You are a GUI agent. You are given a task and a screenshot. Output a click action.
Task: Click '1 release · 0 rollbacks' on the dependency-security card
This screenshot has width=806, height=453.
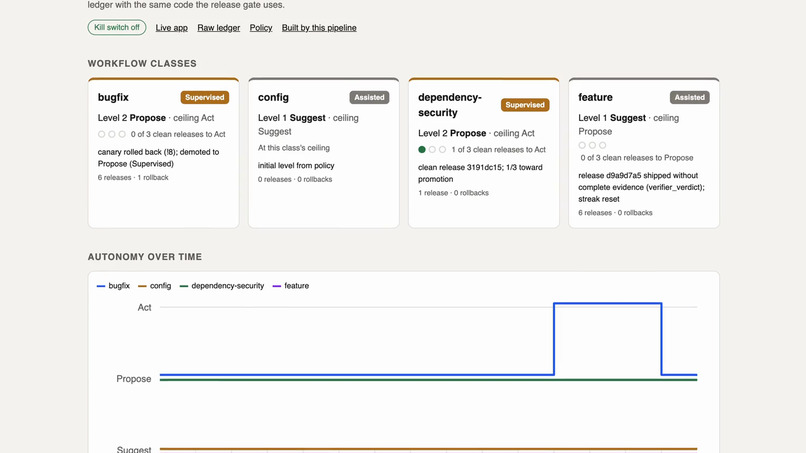[453, 193]
